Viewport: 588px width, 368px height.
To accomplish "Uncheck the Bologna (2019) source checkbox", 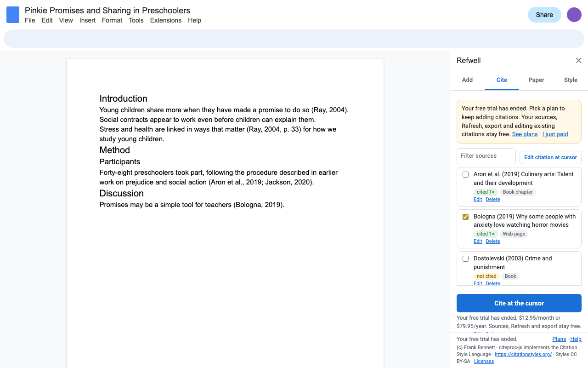I will coord(465,217).
